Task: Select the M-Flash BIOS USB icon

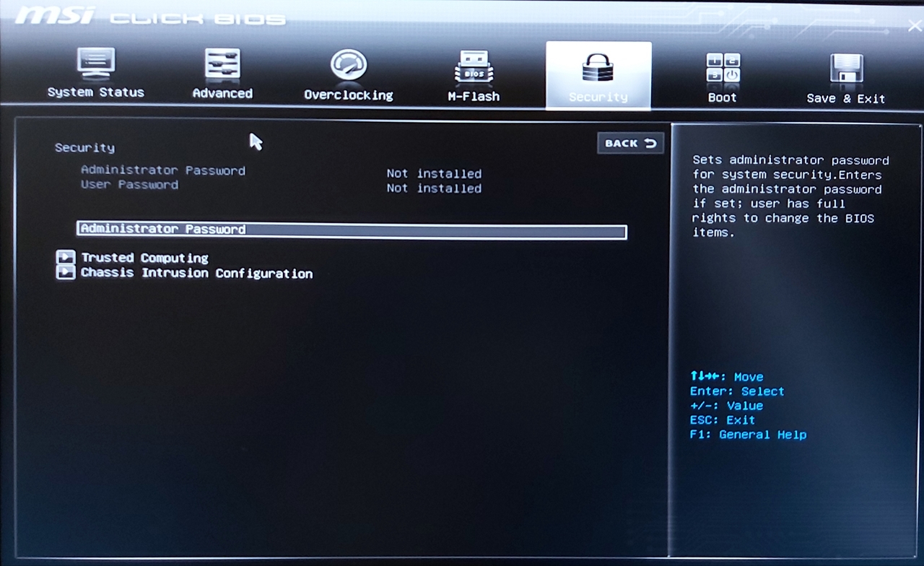Action: click(x=474, y=67)
